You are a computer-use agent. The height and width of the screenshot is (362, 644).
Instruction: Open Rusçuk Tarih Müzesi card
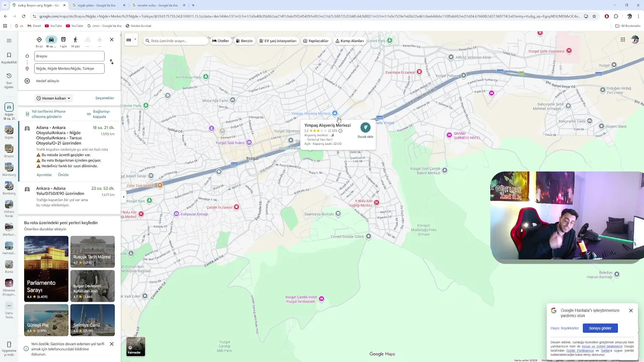[93, 252]
